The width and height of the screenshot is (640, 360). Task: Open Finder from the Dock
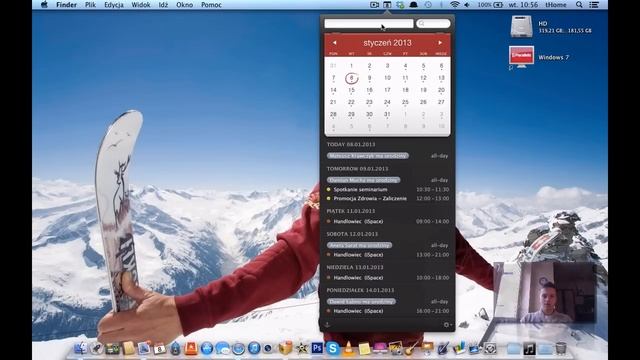81,348
